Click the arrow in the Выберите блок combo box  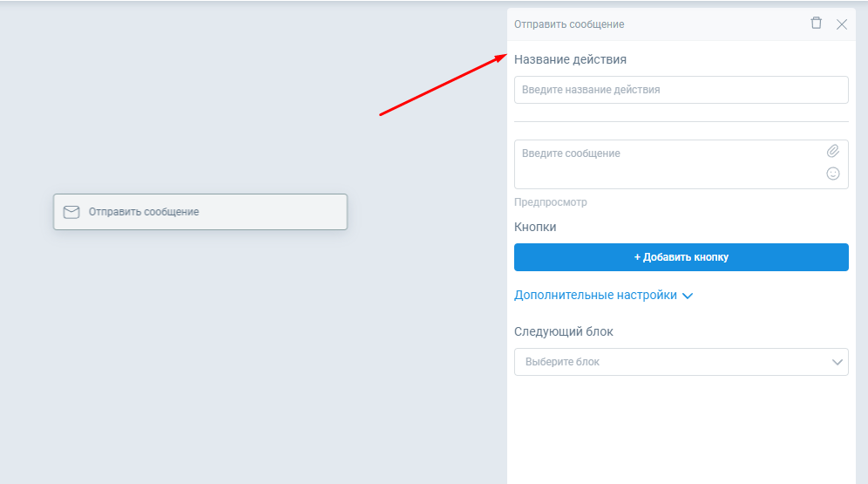point(837,362)
